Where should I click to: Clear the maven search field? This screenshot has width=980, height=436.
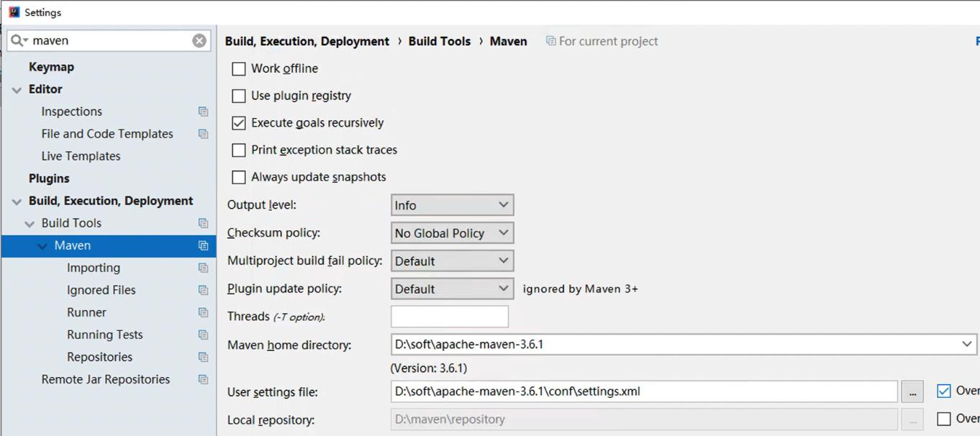(199, 41)
